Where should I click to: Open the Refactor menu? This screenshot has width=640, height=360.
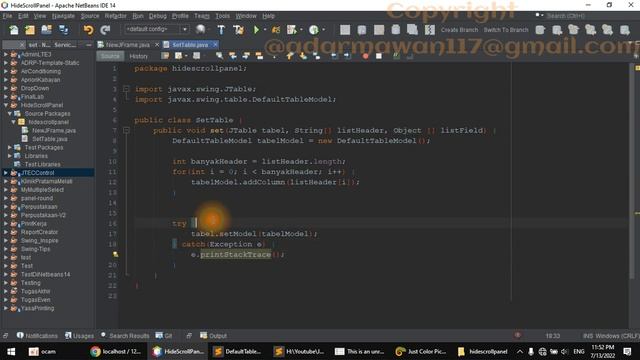[116, 16]
